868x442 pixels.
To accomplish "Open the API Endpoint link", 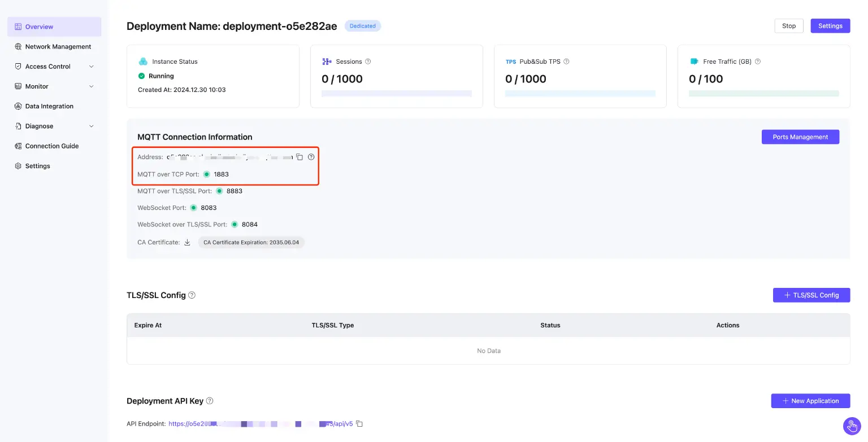I will tap(254, 423).
